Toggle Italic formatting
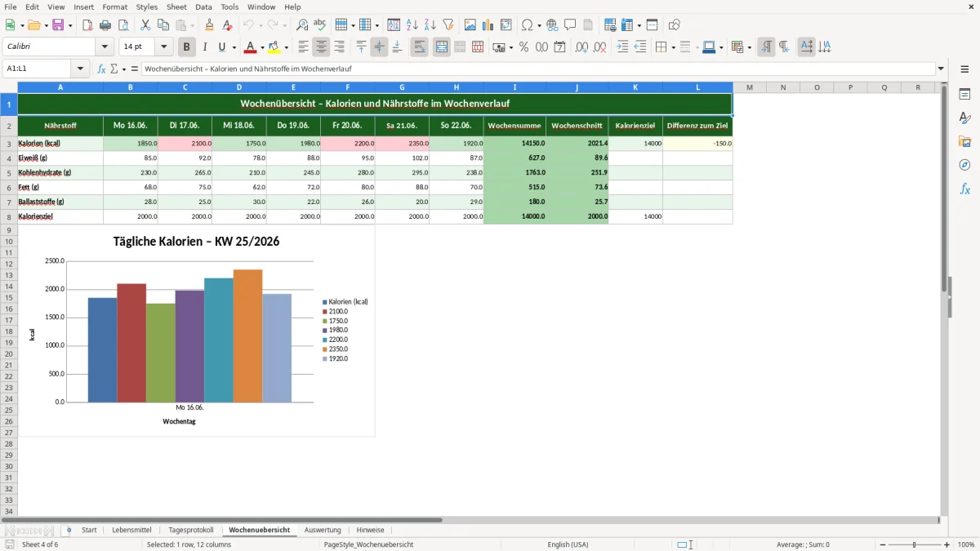This screenshot has width=980, height=551. click(205, 47)
